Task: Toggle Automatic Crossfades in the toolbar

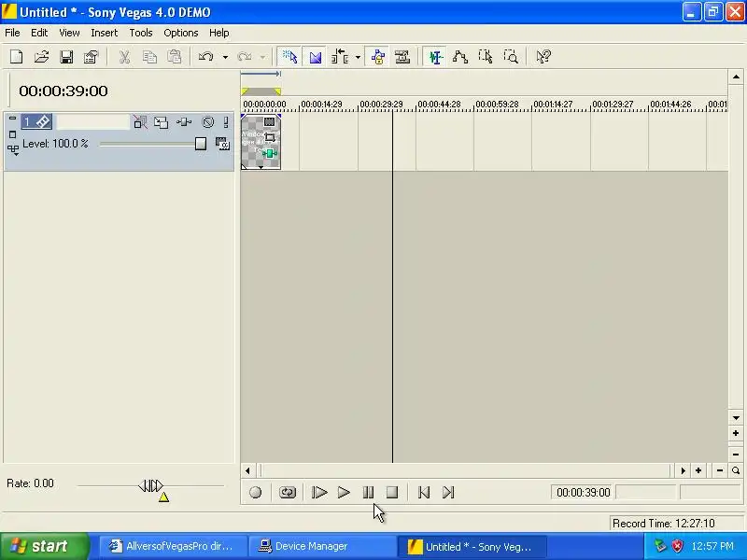Action: click(315, 57)
